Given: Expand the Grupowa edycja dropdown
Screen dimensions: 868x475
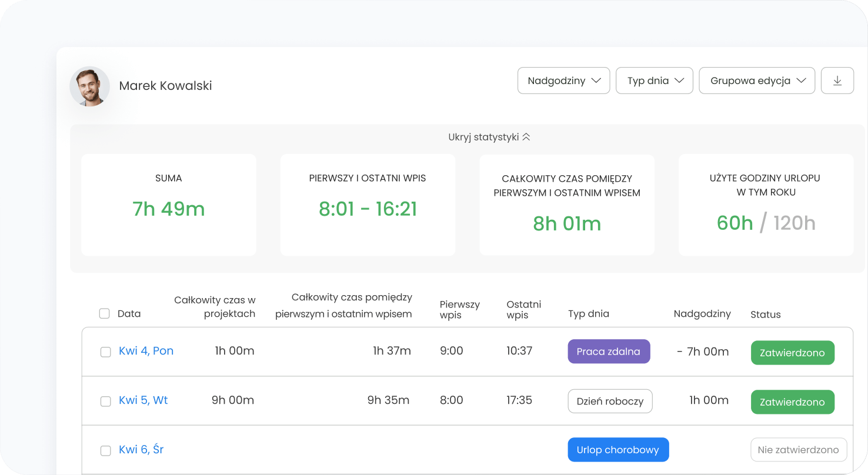Looking at the screenshot, I should [x=756, y=81].
